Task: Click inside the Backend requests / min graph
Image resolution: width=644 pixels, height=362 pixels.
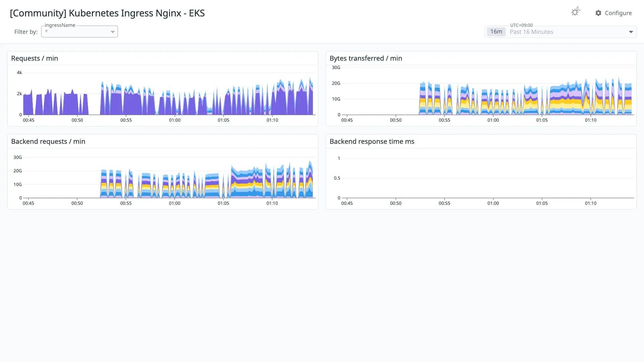Action: (169, 177)
